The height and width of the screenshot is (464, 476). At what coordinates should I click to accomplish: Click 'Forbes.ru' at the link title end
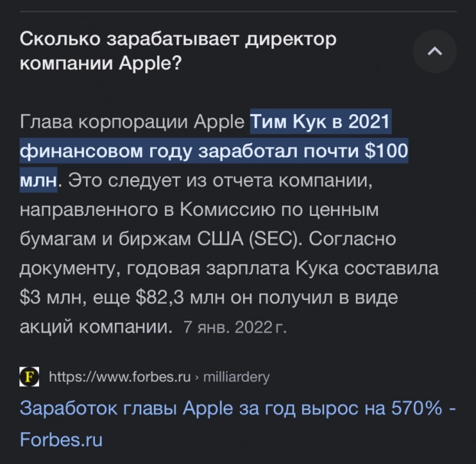coord(62,439)
